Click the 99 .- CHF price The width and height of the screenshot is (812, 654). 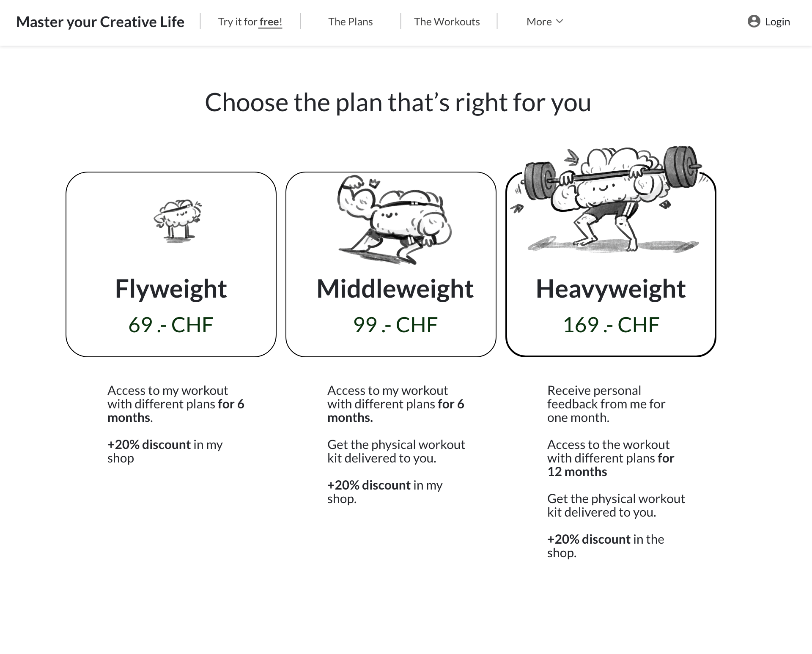(395, 325)
